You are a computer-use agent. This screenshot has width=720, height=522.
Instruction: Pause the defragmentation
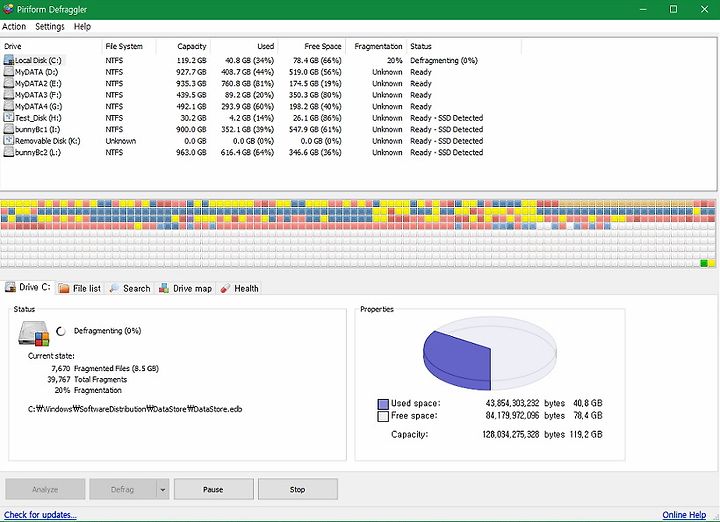tap(214, 489)
